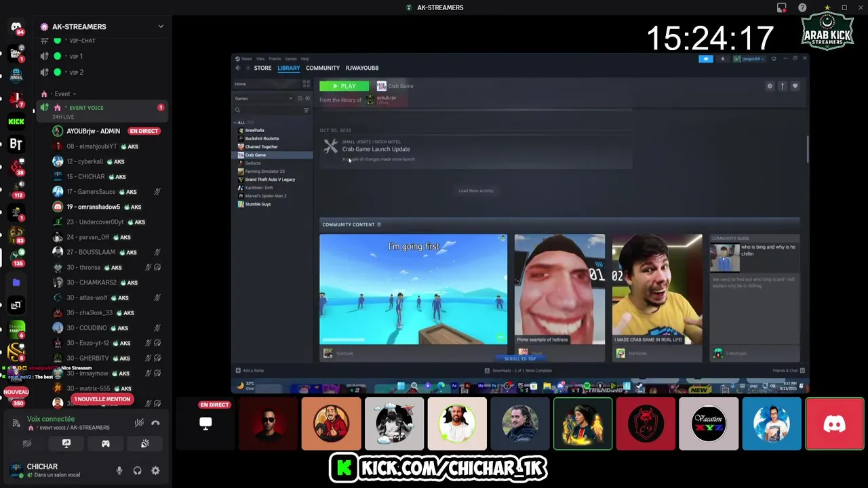Open the 'I MADE CRAB GAME IN REAL LIFE' thumbnail
Image resolution: width=868 pixels, height=488 pixels.
(657, 289)
